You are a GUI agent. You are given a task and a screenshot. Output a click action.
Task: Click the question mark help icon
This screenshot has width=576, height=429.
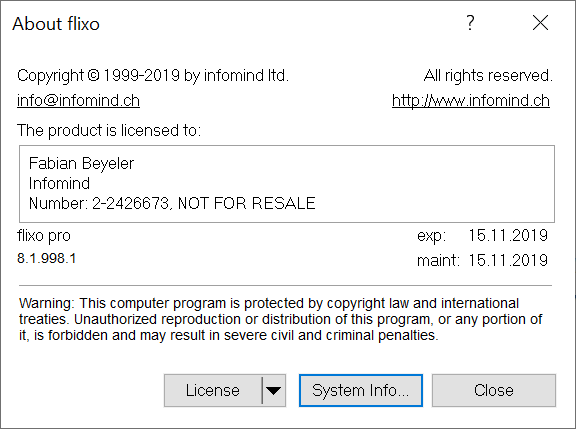470,23
